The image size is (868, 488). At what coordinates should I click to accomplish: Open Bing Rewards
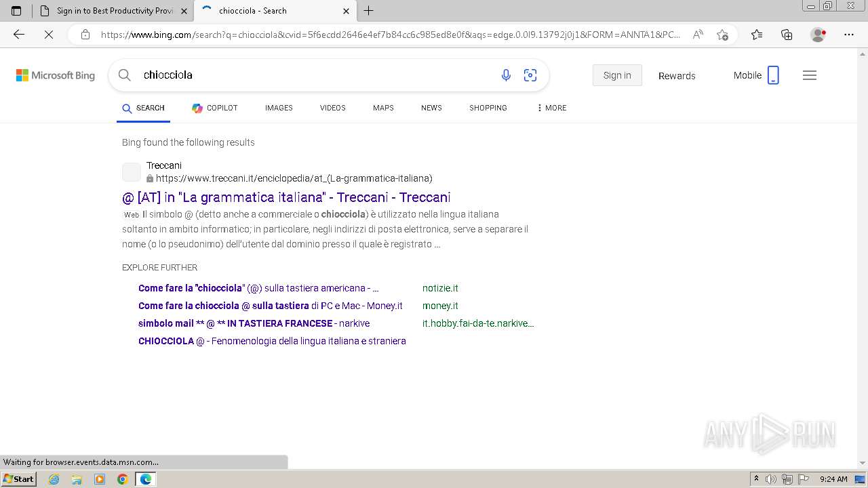tap(677, 76)
